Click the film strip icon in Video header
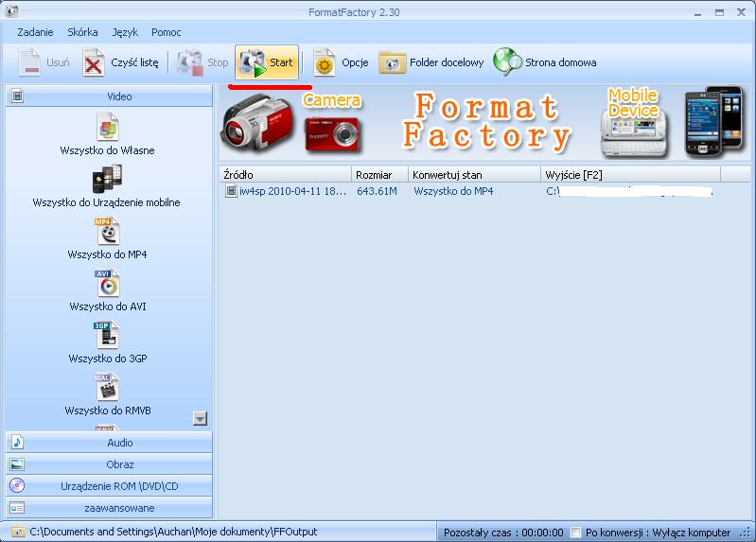The image size is (756, 542). point(17,96)
